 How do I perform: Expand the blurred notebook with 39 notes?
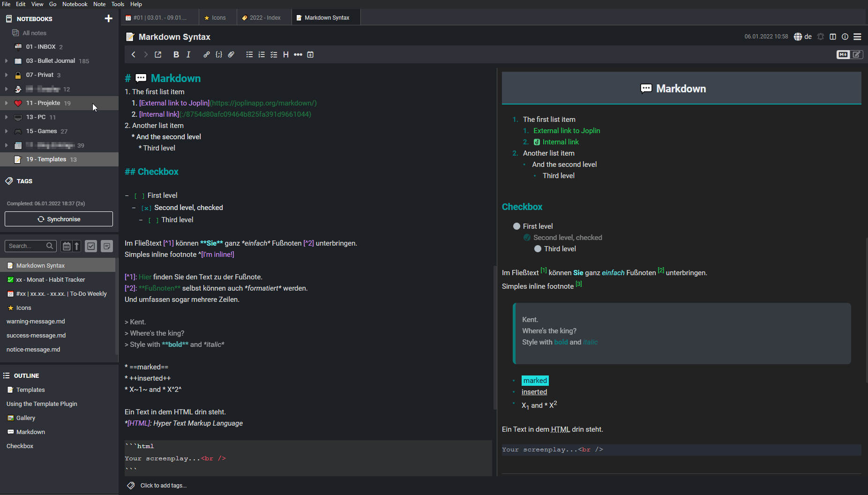[x=6, y=145]
